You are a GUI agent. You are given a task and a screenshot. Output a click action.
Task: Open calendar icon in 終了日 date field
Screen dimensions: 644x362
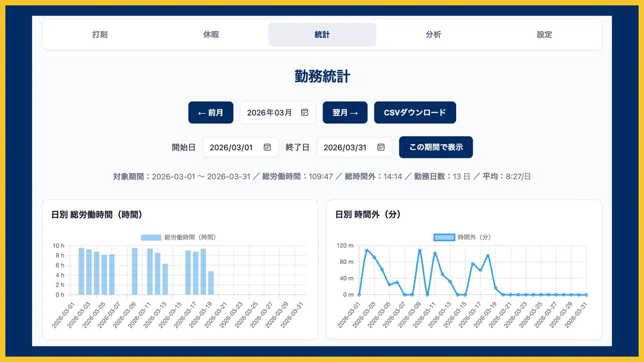point(381,147)
